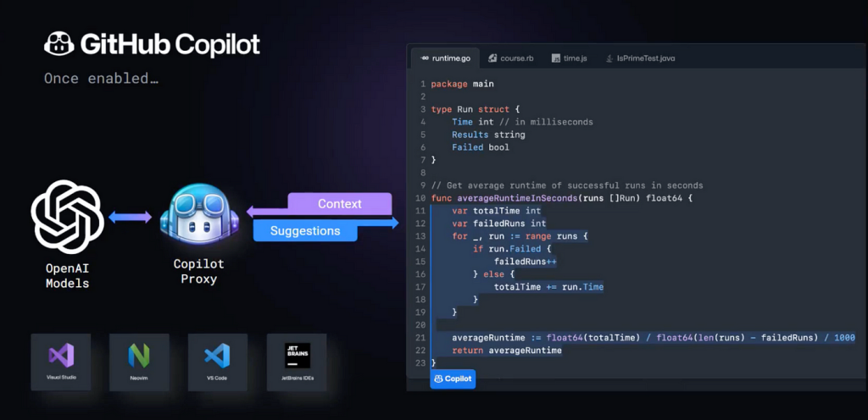Screen dimensions: 868x420
Task: Switch to the runtime.go tab
Action: click(x=445, y=58)
